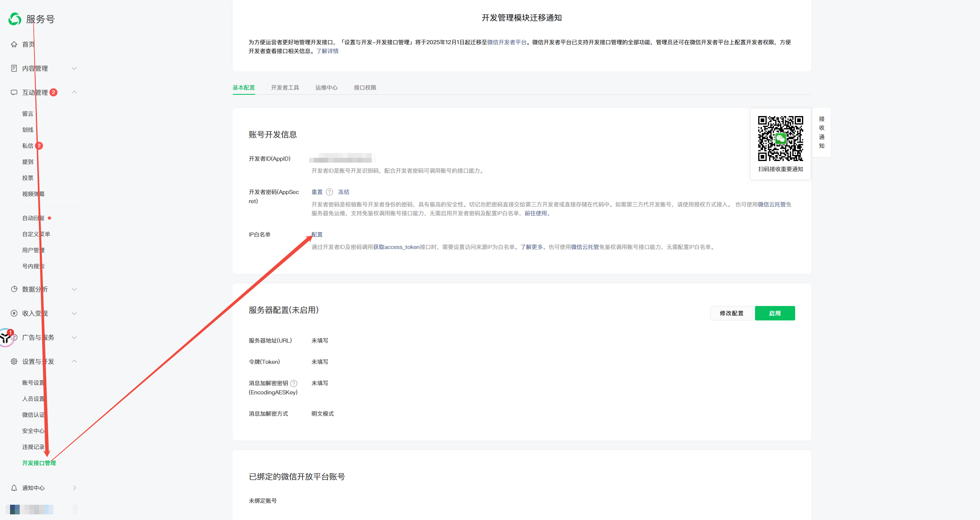Expand the 内容管理 chevron
The height and width of the screenshot is (520, 980).
(74, 68)
